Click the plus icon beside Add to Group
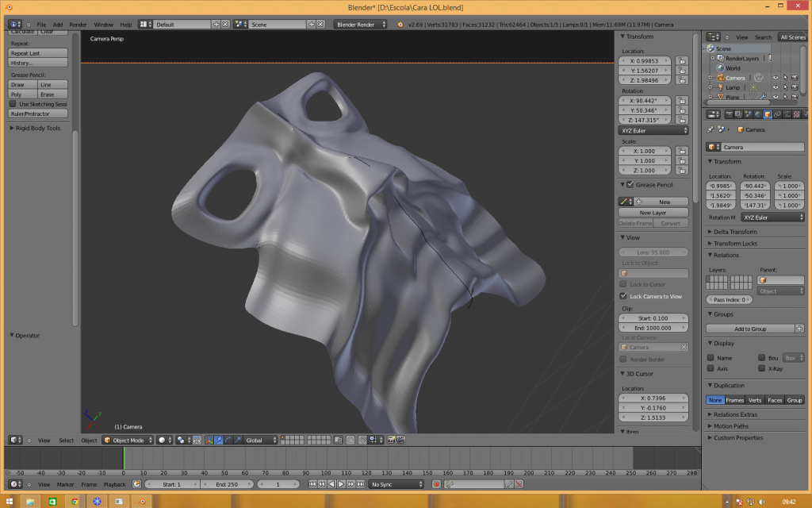812x508 pixels. coord(799,329)
